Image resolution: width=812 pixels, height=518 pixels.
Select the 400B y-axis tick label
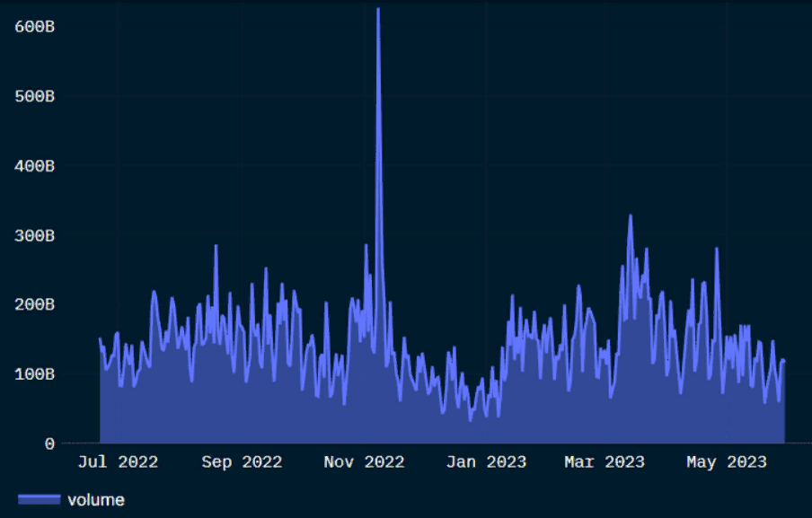(x=35, y=166)
